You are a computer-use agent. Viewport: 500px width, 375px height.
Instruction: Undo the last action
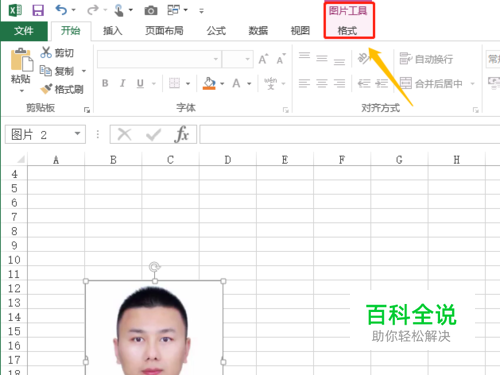[x=61, y=10]
